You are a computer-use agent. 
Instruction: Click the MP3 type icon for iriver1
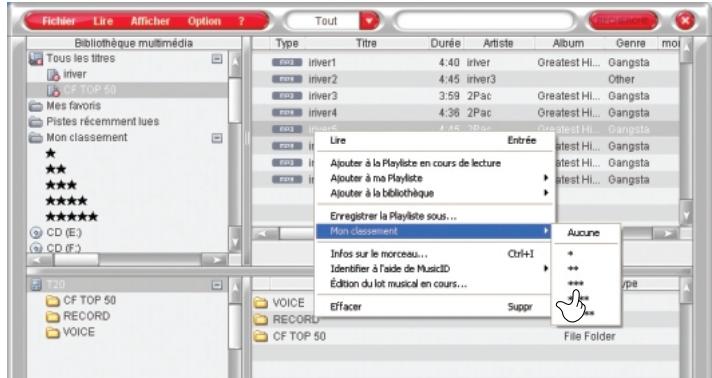287,63
